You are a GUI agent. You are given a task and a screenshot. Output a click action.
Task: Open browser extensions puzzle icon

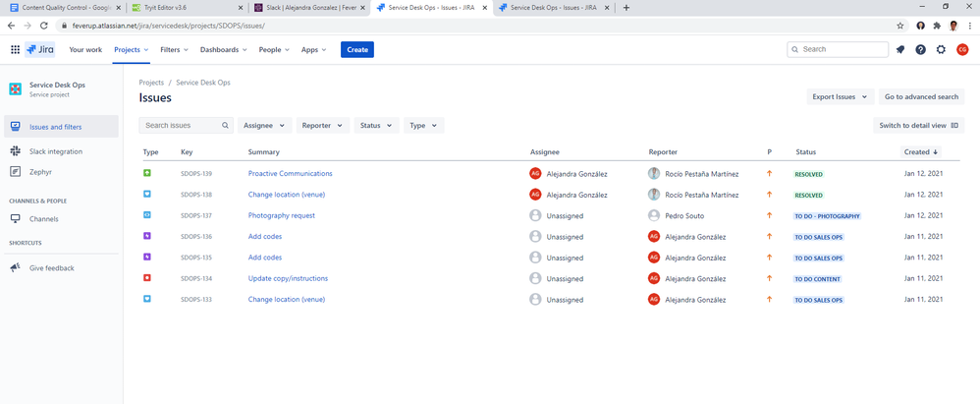click(x=937, y=26)
